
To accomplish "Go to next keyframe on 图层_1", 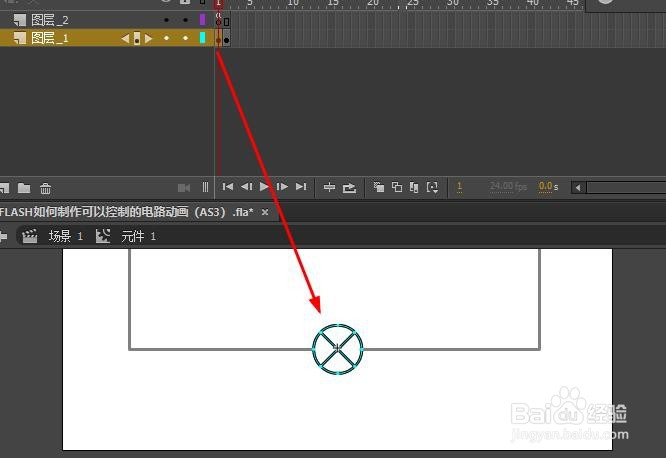I will pyautogui.click(x=148, y=39).
